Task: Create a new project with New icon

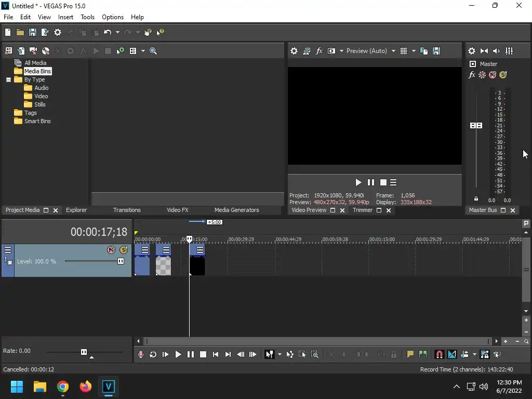Action: click(8, 32)
